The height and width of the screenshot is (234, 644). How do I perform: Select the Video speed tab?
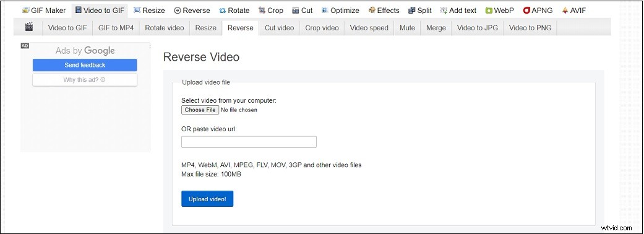[x=369, y=28]
